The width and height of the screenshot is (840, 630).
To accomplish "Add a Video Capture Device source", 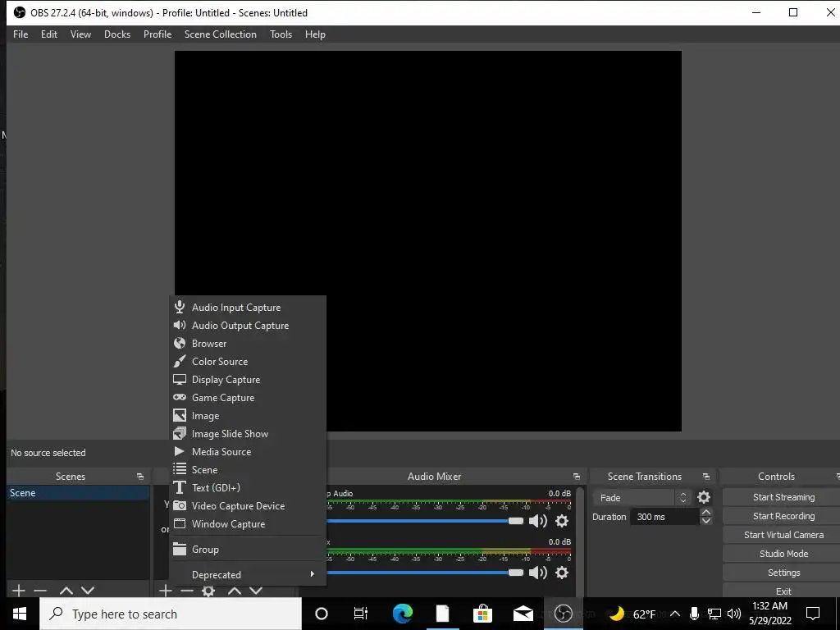I will [x=248, y=505].
